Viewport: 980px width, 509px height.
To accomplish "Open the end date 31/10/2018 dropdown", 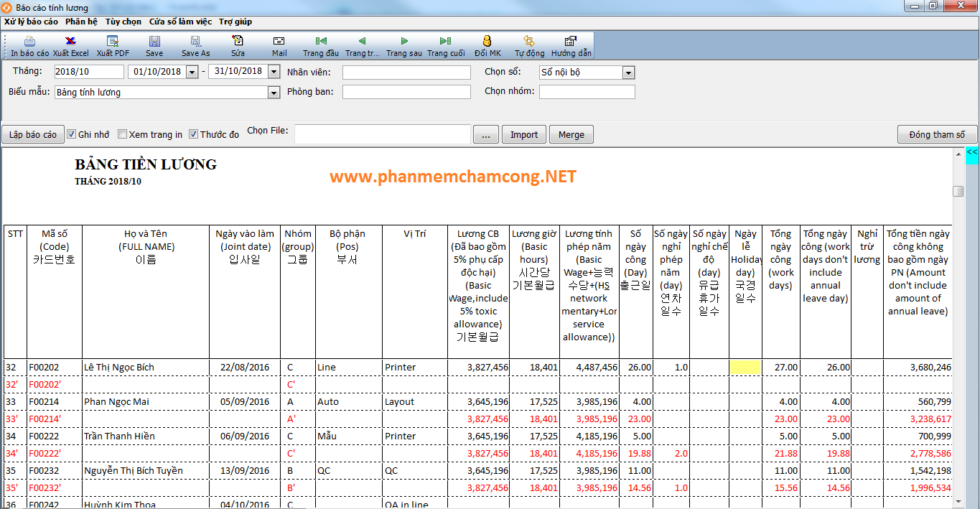I will pos(274,72).
